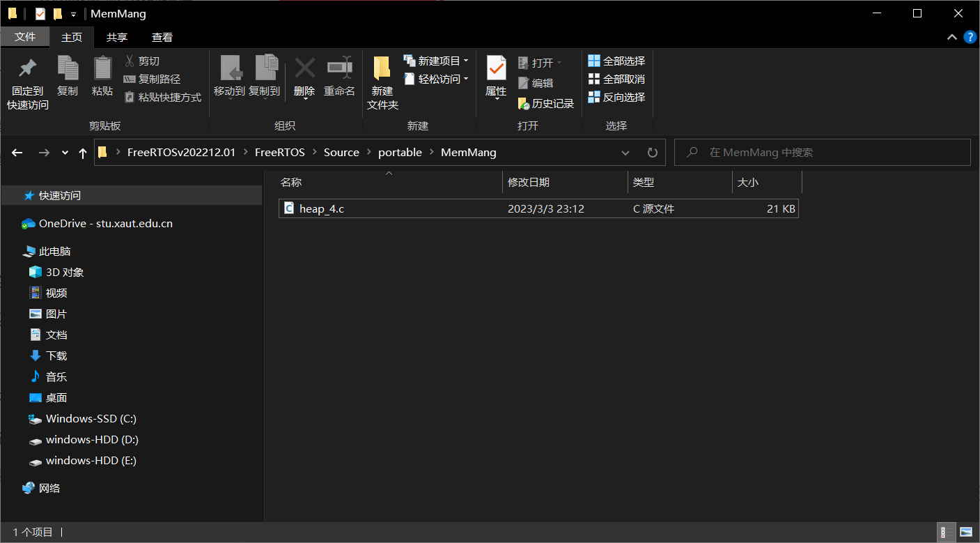Switch to large thumbnails view
Screen dimensions: 980x543
(x=965, y=533)
